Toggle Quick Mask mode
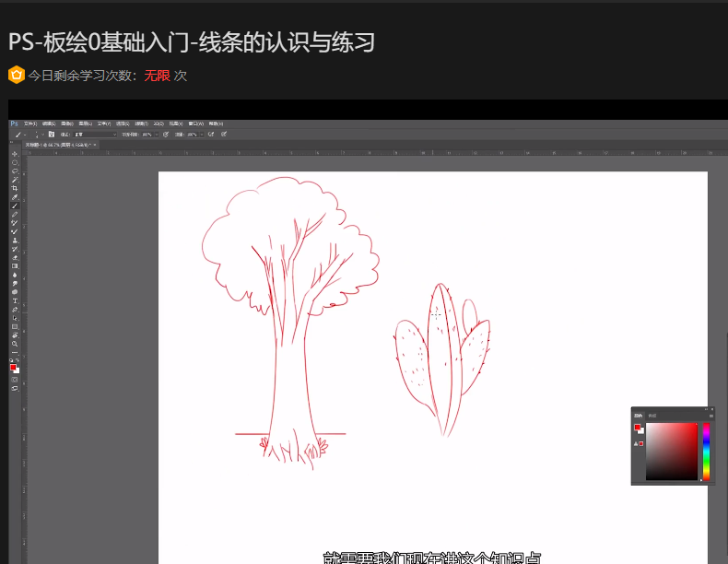728x564 pixels. (x=15, y=380)
